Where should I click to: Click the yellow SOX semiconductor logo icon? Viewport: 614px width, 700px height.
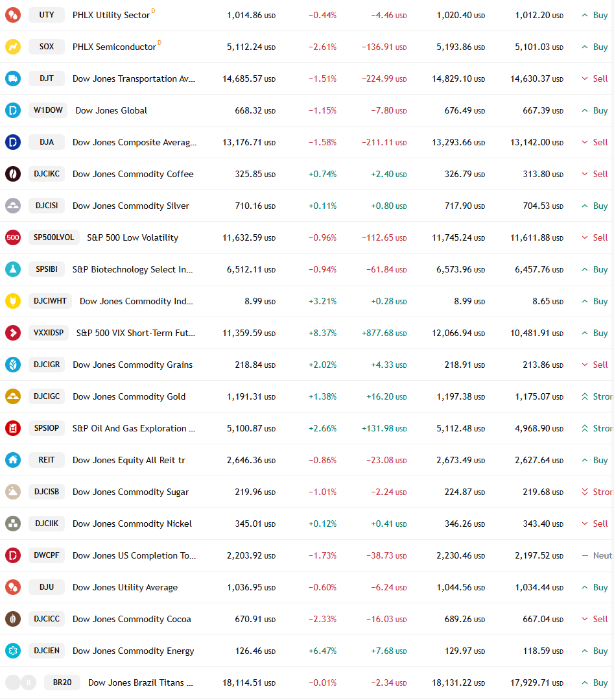(13, 47)
